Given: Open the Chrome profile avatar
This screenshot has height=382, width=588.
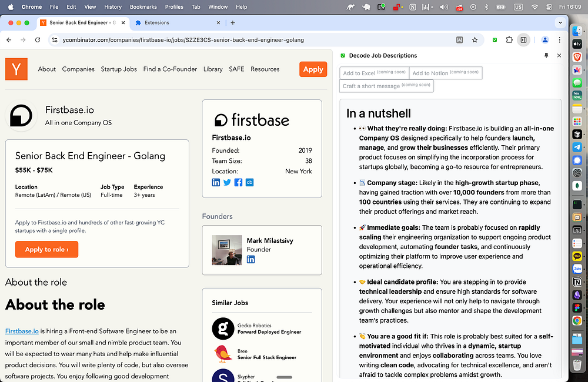Looking at the screenshot, I should 545,40.
